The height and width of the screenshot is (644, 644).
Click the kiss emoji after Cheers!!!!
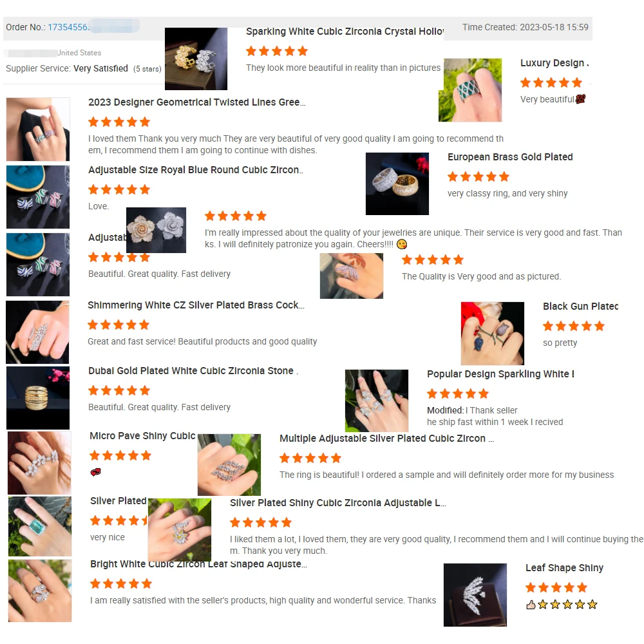[402, 244]
